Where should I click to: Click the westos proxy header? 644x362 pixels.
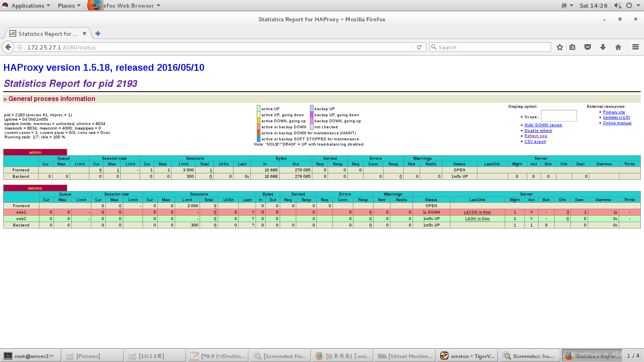pos(35,188)
